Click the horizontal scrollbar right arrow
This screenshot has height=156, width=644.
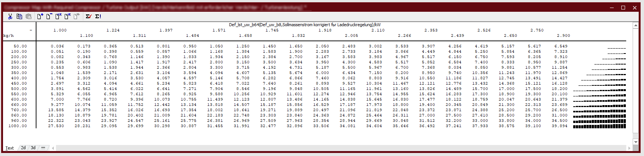(629, 148)
